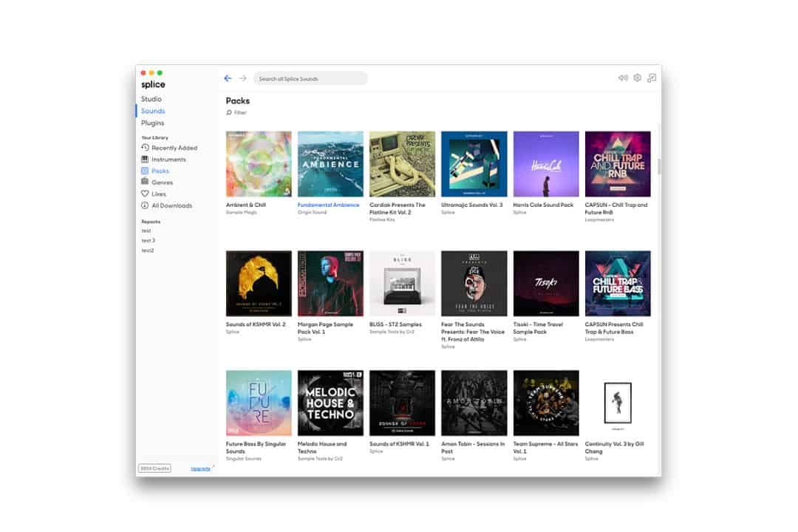Click the volume speaker icon
Screen dimensions: 798x532
pyautogui.click(x=623, y=78)
